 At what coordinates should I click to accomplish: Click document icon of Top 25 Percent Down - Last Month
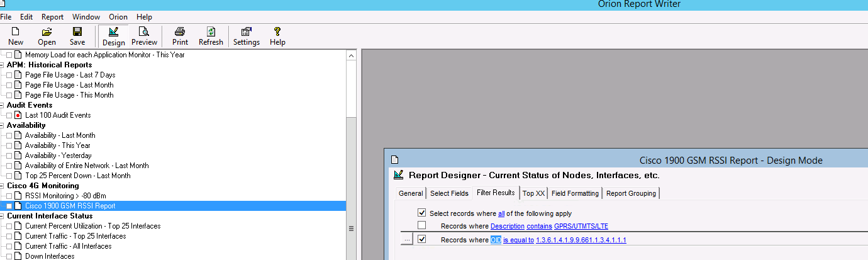[18, 176]
